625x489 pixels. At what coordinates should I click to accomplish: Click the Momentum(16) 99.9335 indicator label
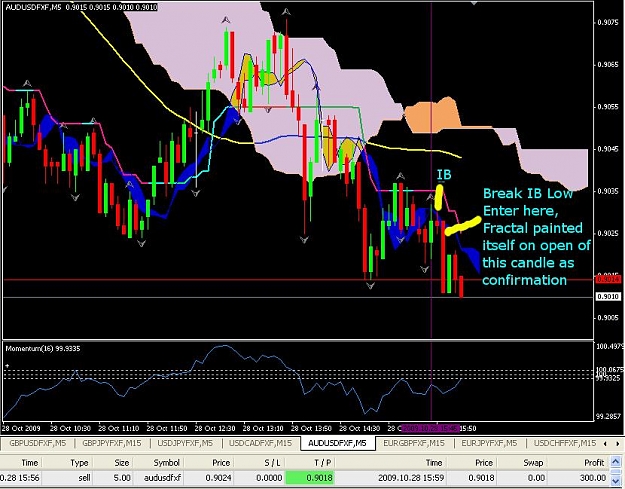point(43,349)
